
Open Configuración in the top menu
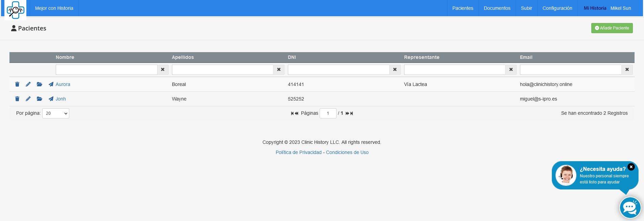[558, 8]
